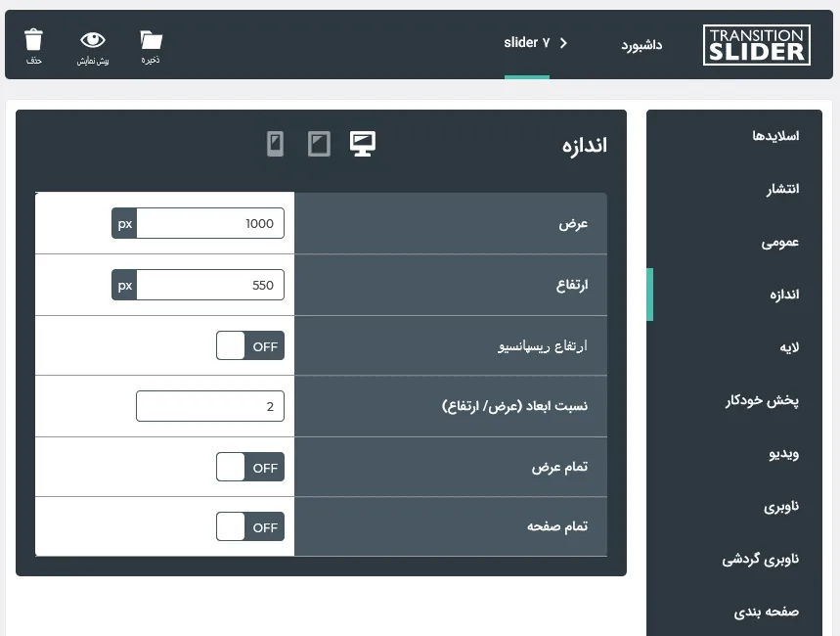This screenshot has height=636, width=840.
Task: Click the height label (ارتفاع)
Action: 572,285
